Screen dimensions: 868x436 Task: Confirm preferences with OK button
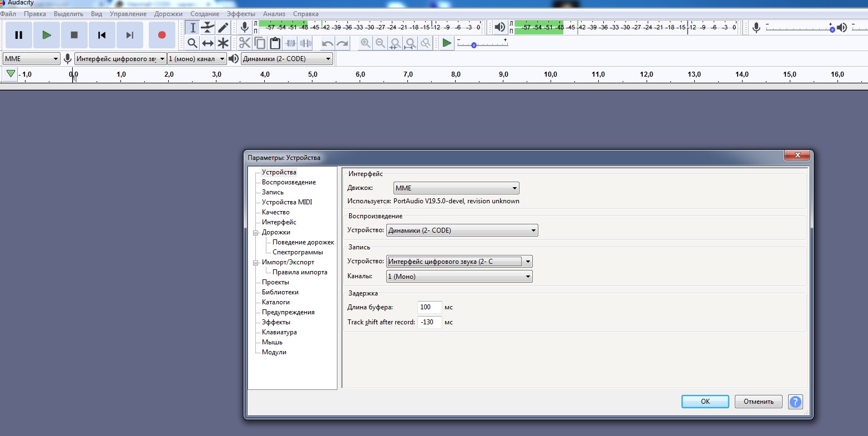[705, 402]
